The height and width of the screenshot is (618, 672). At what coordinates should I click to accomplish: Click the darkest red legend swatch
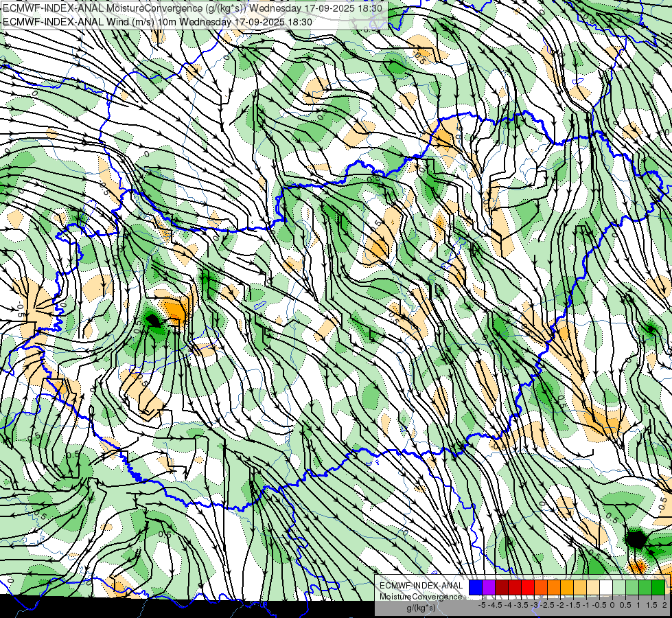pyautogui.click(x=502, y=587)
